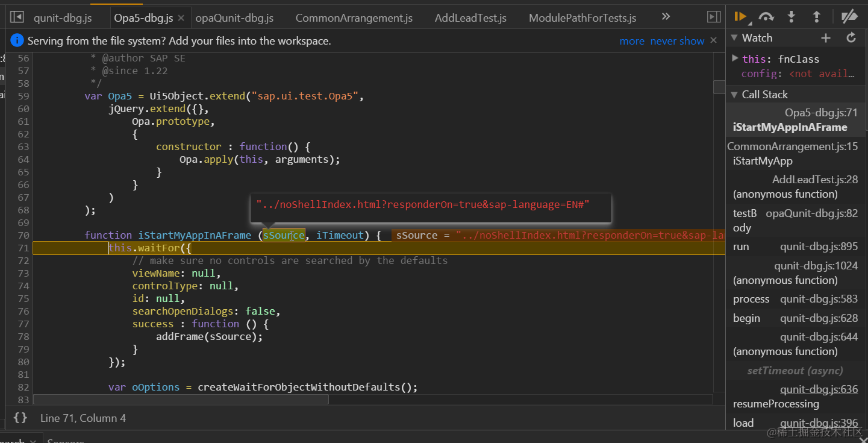Expand the this: fnClass watch entry
The image size is (868, 443).
[x=735, y=58]
